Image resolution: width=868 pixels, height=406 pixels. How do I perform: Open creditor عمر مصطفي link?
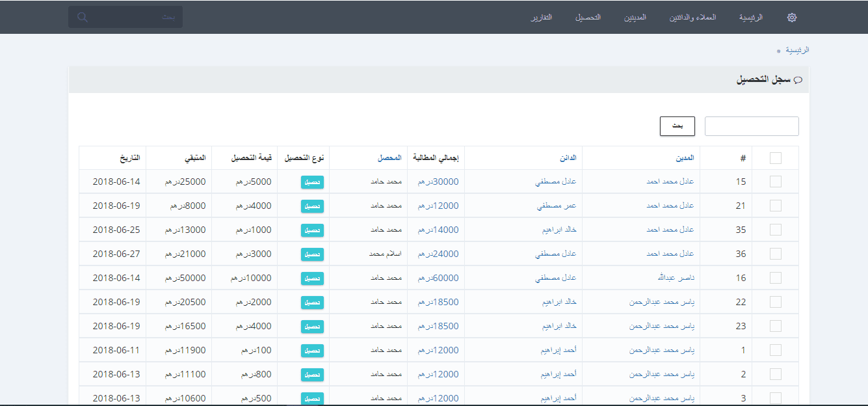pos(556,206)
